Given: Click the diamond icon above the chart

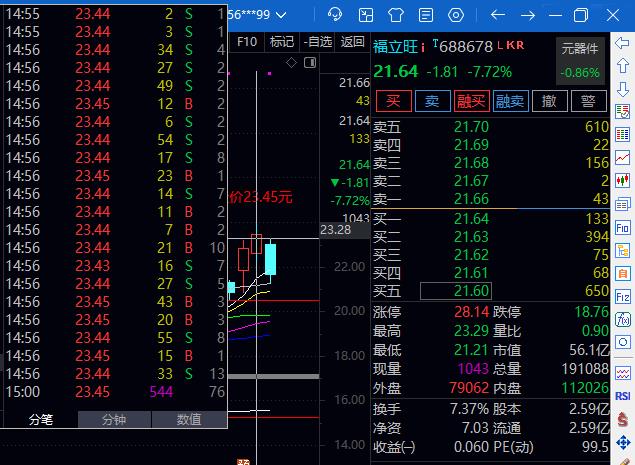Looking at the screenshot, I should pyautogui.click(x=291, y=63).
